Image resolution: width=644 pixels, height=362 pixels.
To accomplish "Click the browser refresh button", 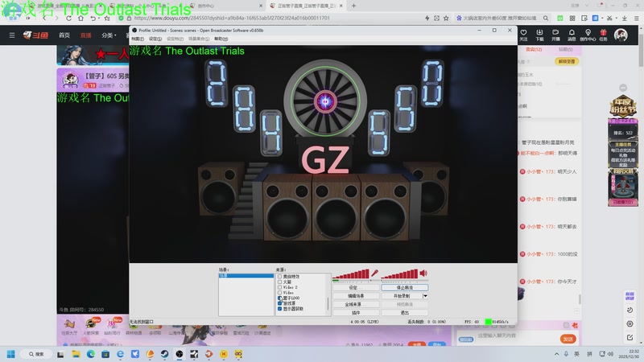I will (x=68, y=18).
